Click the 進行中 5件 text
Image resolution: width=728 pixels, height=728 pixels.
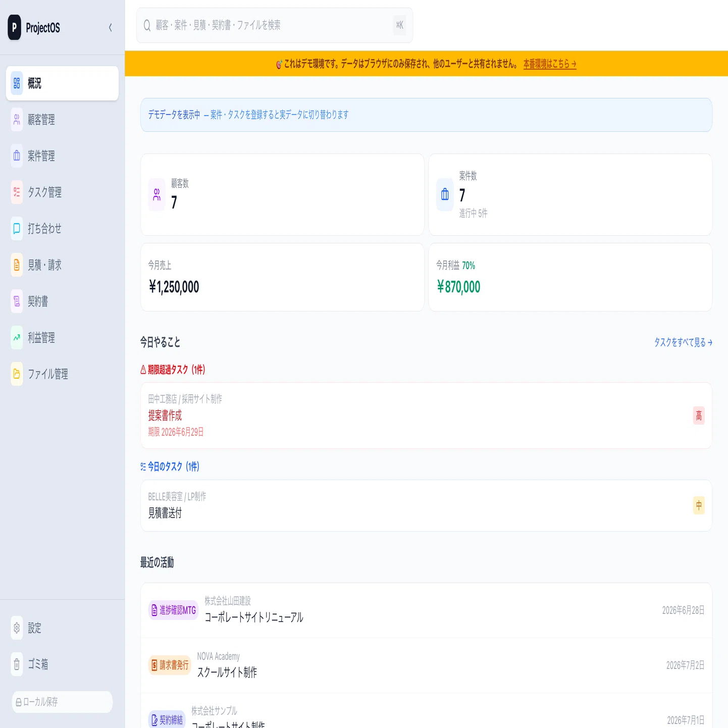[x=473, y=214]
